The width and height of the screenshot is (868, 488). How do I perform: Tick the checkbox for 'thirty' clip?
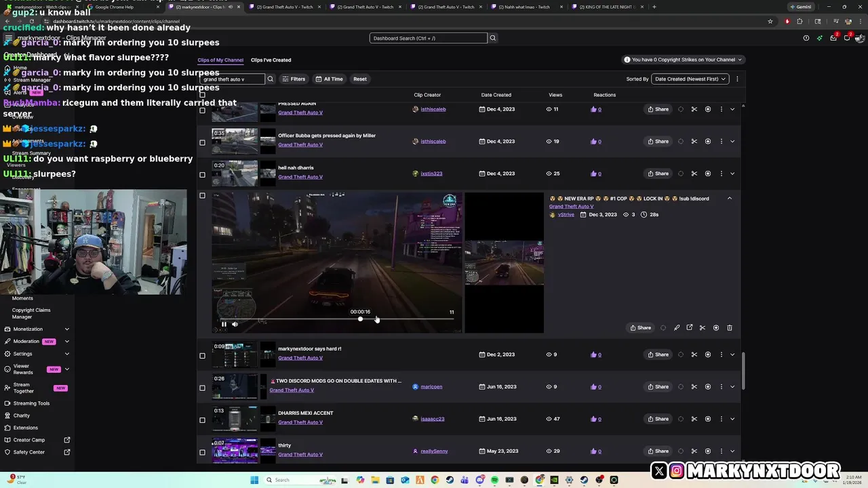[202, 452]
